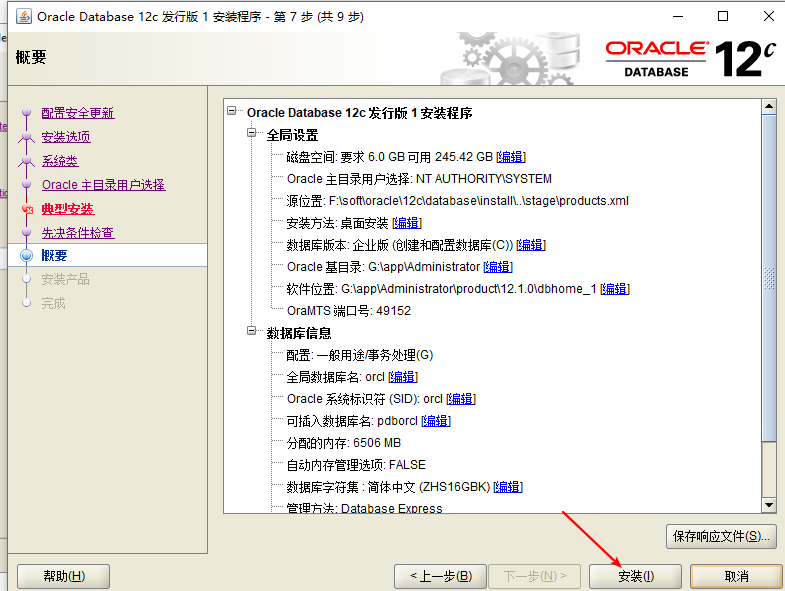The image size is (785, 591).
Task: Edit the 软件位置 dbhome_1 link
Action: click(615, 289)
